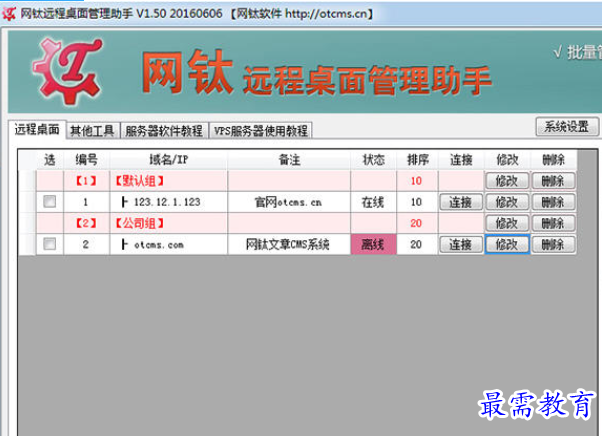Click 删除 for row 123.12.1.123
This screenshot has height=436, width=602.
pyautogui.click(x=554, y=202)
